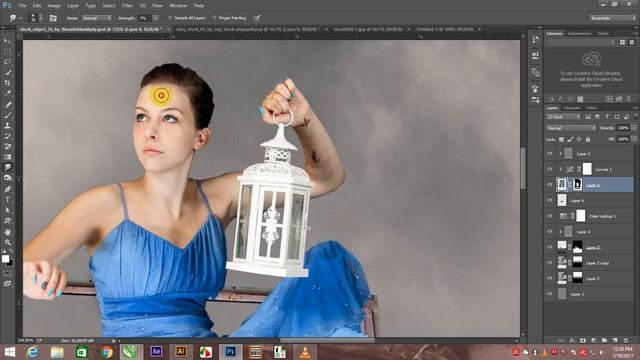The width and height of the screenshot is (640, 360).
Task: Click the foreground color swatch
Action: coord(5,258)
